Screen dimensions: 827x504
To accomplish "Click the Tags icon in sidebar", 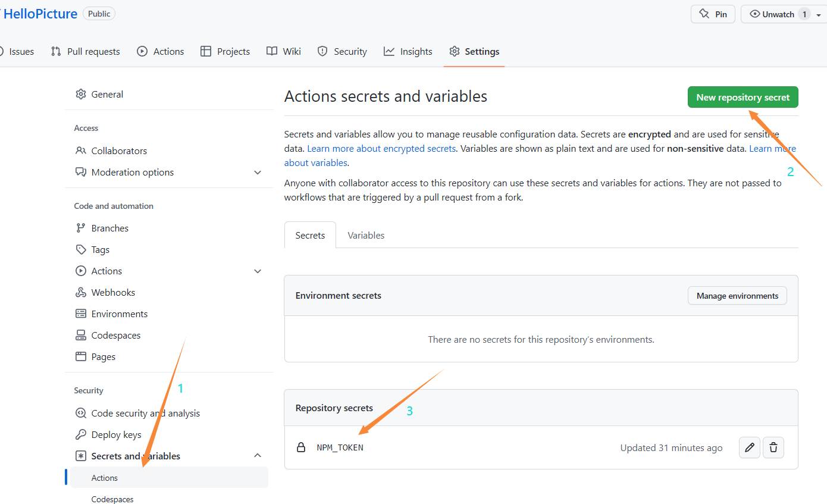I will pyautogui.click(x=81, y=249).
